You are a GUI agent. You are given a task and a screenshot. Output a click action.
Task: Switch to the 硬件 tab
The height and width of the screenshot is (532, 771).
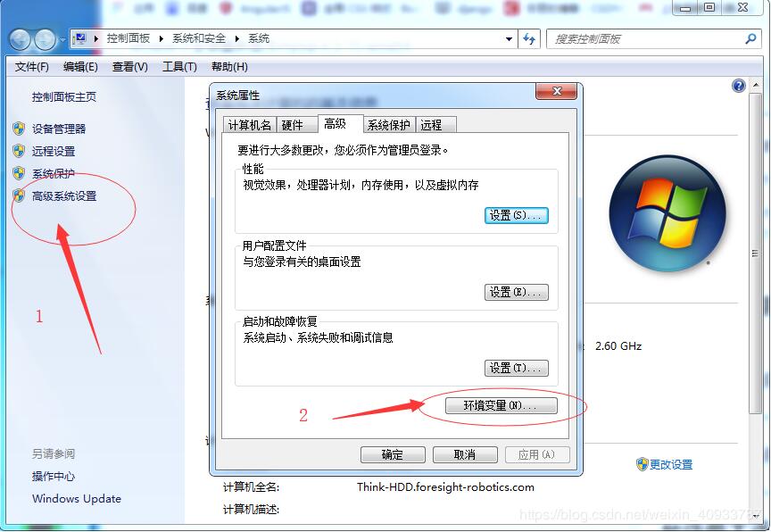297,125
